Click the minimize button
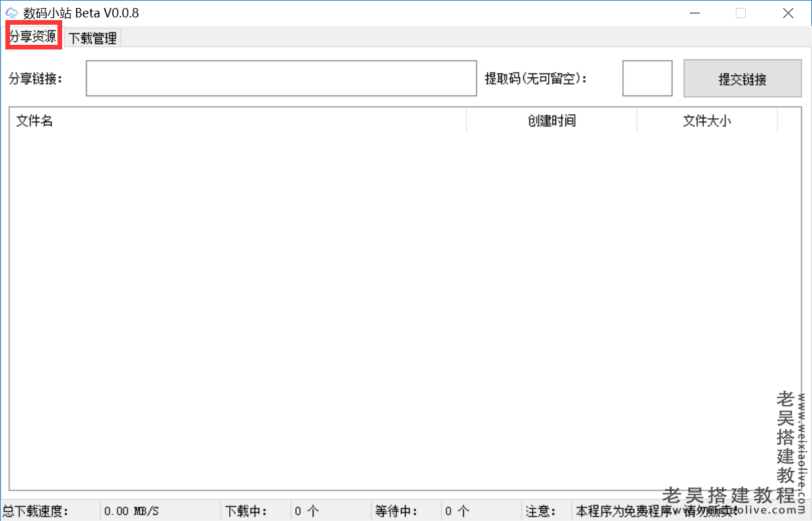Screen dimensions: 812x521 pos(694,12)
